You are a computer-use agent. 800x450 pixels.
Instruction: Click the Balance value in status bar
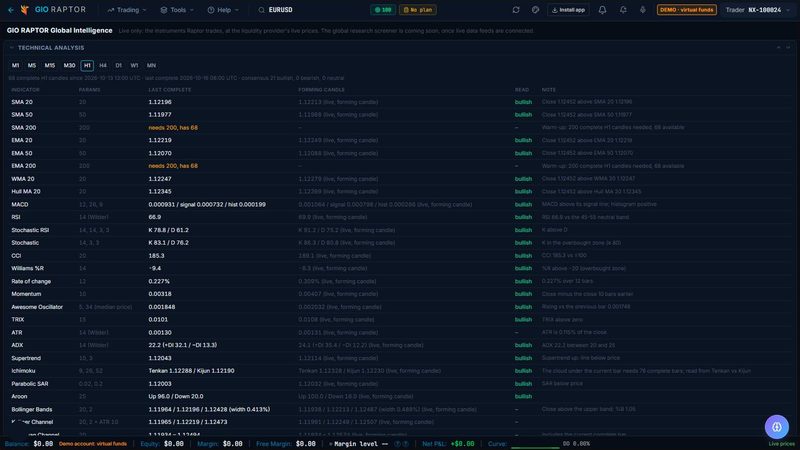pyautogui.click(x=43, y=444)
